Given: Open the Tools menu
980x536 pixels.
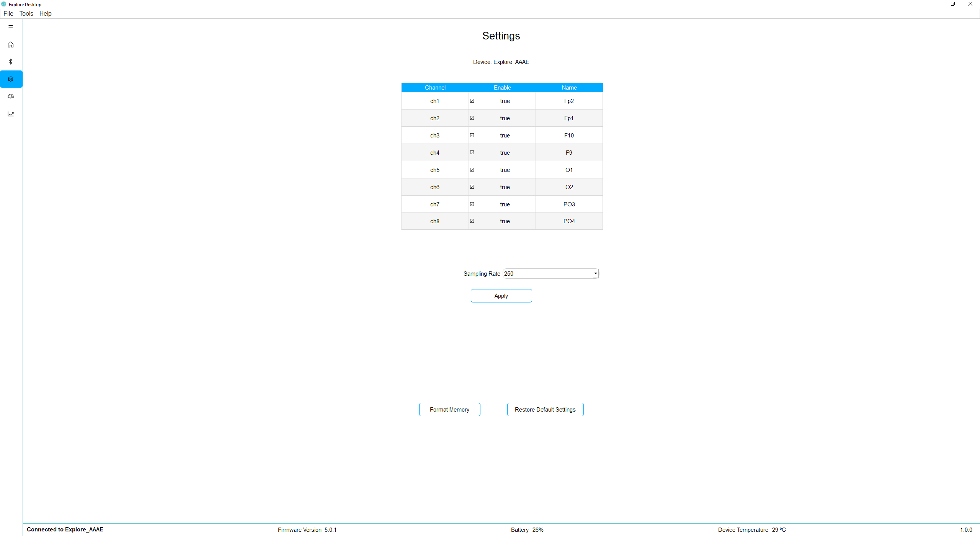Looking at the screenshot, I should (26, 13).
